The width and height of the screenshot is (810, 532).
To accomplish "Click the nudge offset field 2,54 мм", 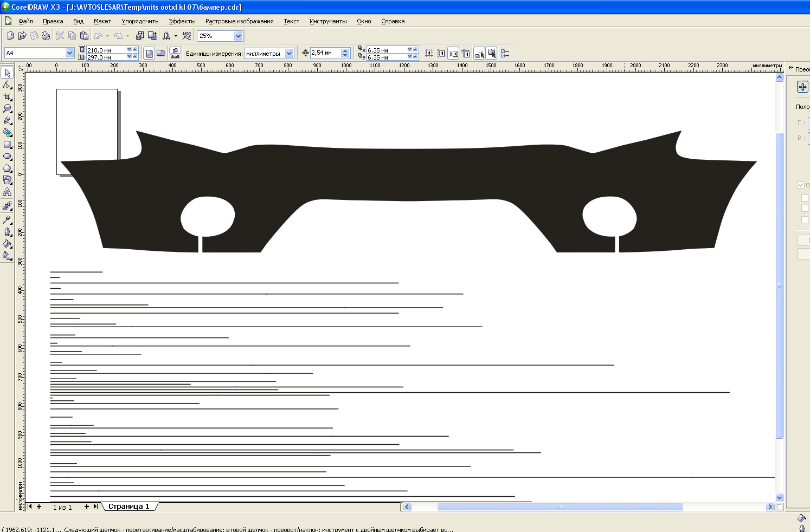I will pos(326,53).
